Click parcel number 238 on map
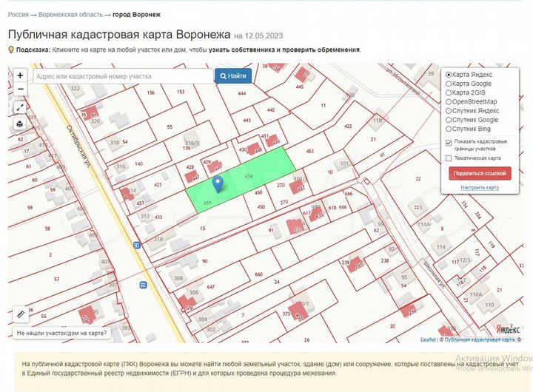This screenshot has width=533, height=392. point(385,260)
